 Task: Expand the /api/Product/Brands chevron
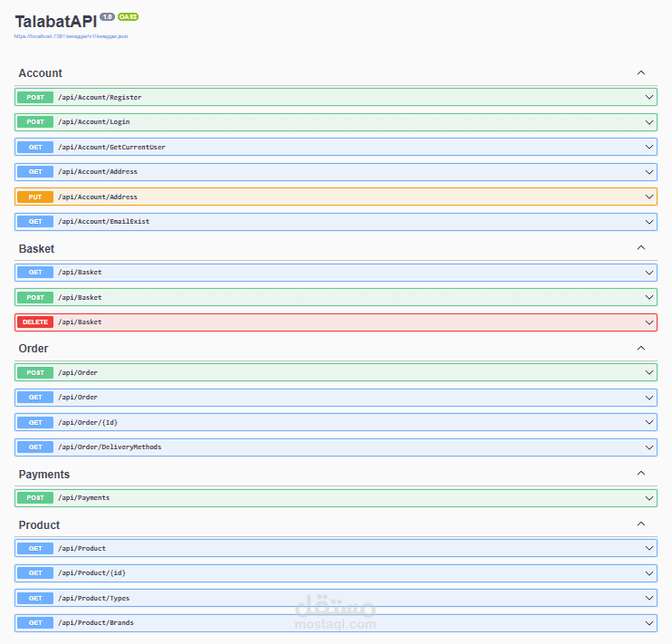pyautogui.click(x=649, y=623)
